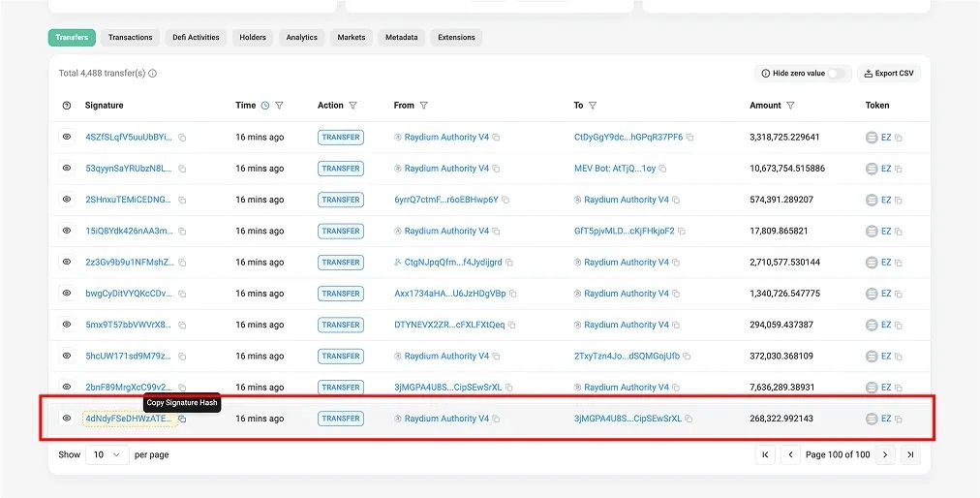Open address link CtDyGgY9dc...hGPqR37PF6

pos(628,137)
